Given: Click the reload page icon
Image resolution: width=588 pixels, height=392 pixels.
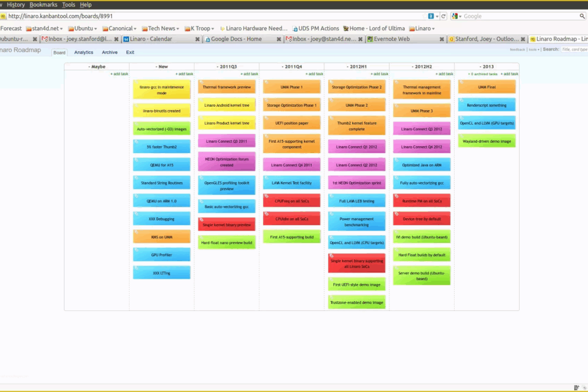Looking at the screenshot, I should pos(443,16).
